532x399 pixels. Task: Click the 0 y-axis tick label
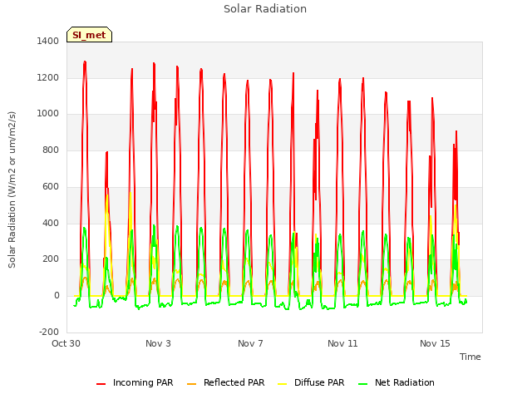57,296
